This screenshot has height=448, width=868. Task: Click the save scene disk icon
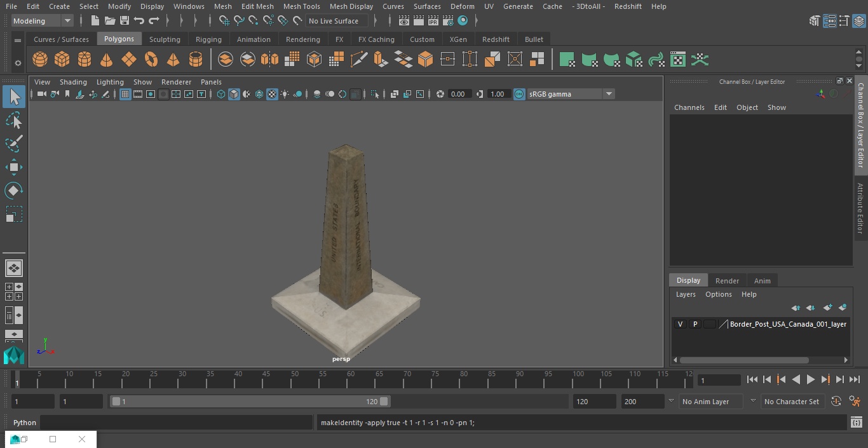(x=125, y=21)
